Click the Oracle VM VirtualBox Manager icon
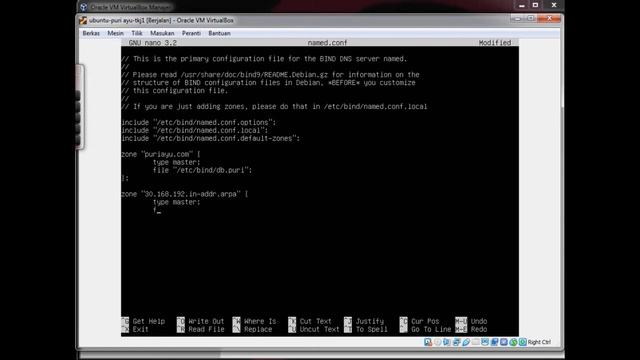 [x=84, y=7]
